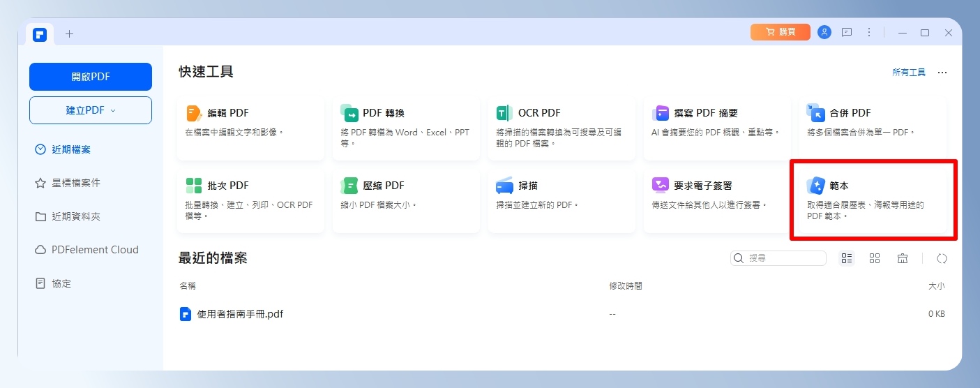Open the 批次 PDF tool
980x388 pixels.
(x=250, y=200)
